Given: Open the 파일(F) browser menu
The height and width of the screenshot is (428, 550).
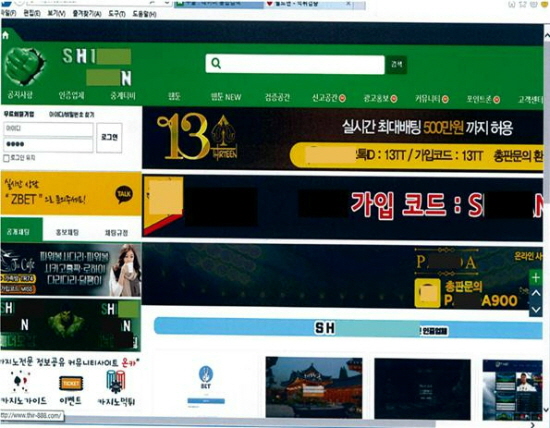Looking at the screenshot, I should click(x=8, y=13).
